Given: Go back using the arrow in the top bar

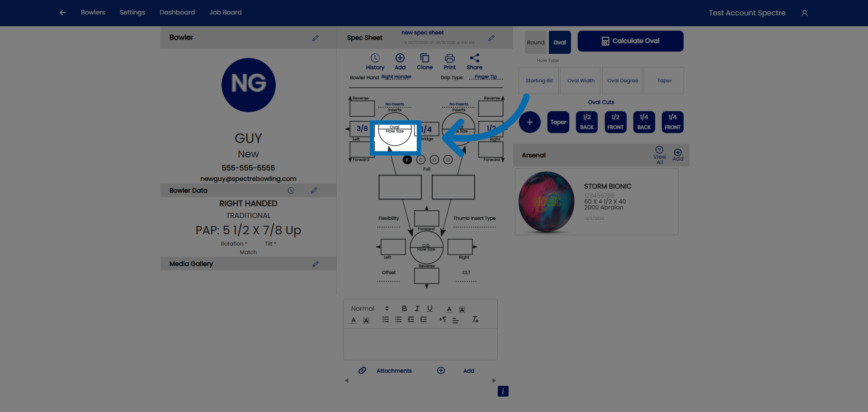Looking at the screenshot, I should click(63, 13).
